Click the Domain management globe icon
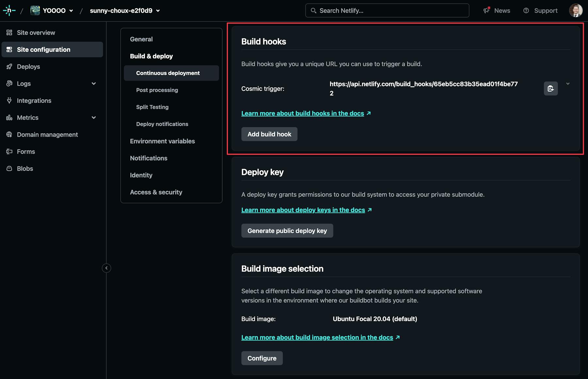Image resolution: width=588 pixels, height=379 pixels. [9, 134]
